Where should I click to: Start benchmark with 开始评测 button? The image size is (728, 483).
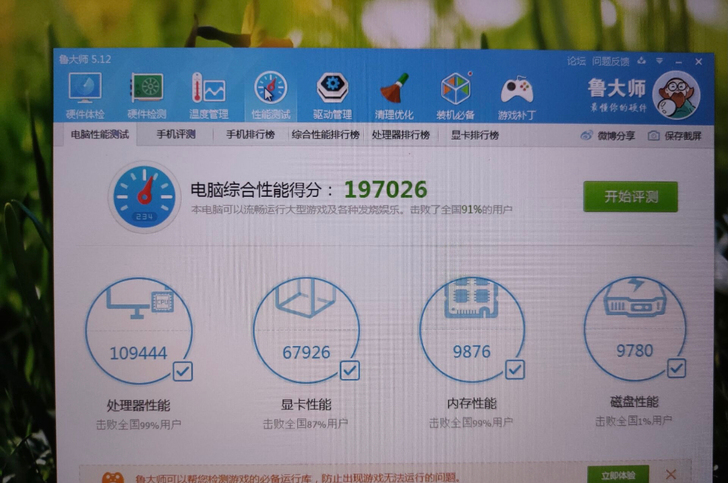coord(630,196)
